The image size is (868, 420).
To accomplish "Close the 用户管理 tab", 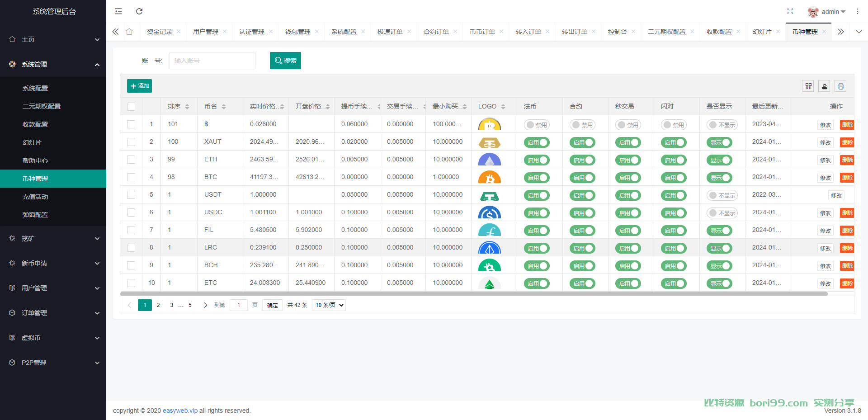I will point(225,32).
